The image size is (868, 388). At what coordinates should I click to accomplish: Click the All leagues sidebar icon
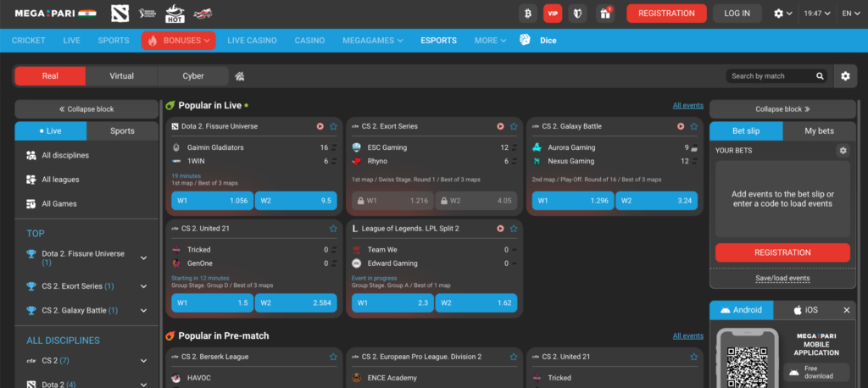[x=31, y=180]
